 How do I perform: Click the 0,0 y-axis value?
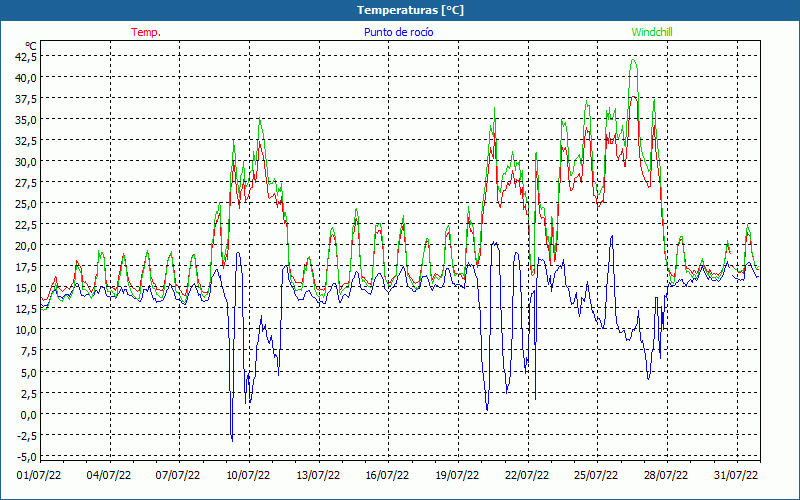click(29, 414)
